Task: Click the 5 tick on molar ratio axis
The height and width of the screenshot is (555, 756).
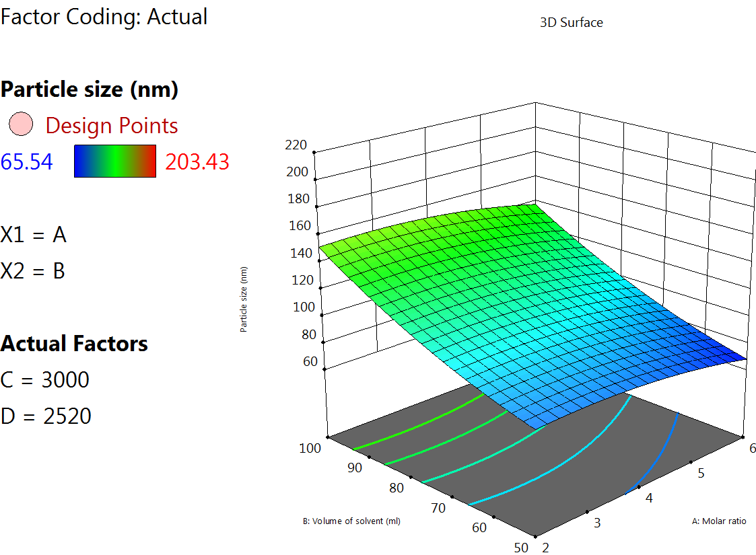Action: (x=701, y=474)
